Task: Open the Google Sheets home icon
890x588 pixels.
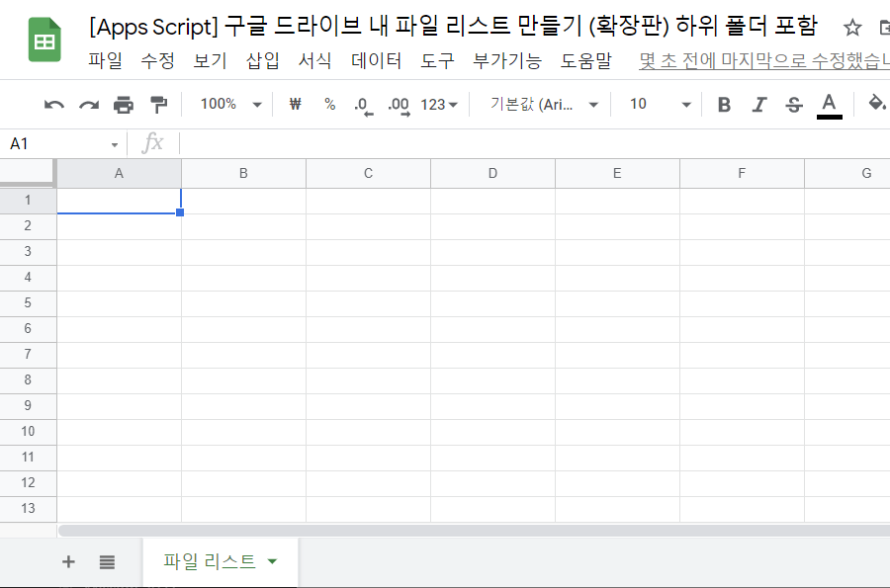Action: [x=44, y=41]
